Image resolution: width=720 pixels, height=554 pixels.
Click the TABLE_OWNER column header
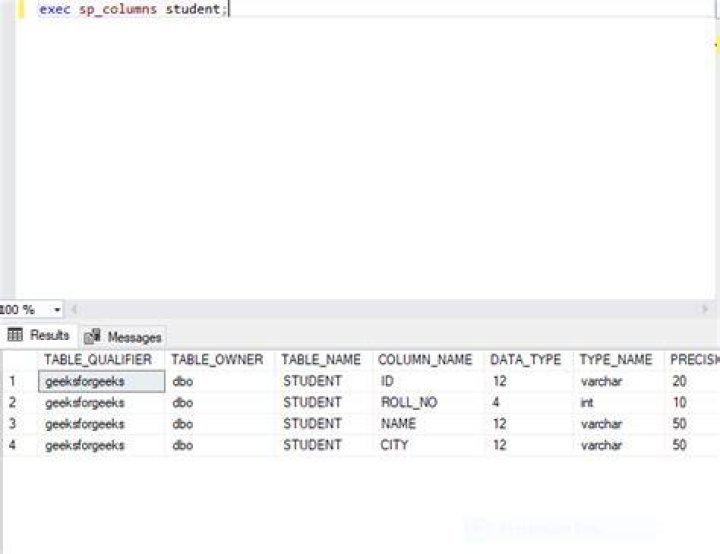click(x=219, y=360)
